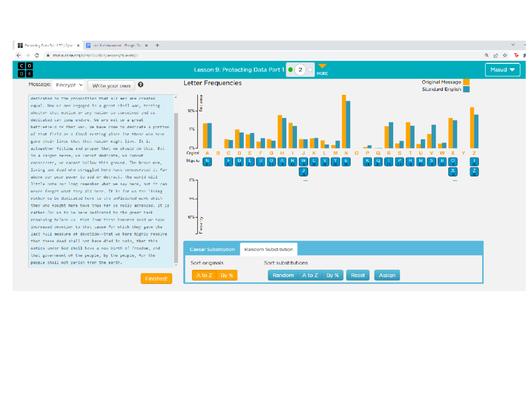The image size is (532, 411).
Task: Click the substitution tile mapped to A
Action: (207, 161)
